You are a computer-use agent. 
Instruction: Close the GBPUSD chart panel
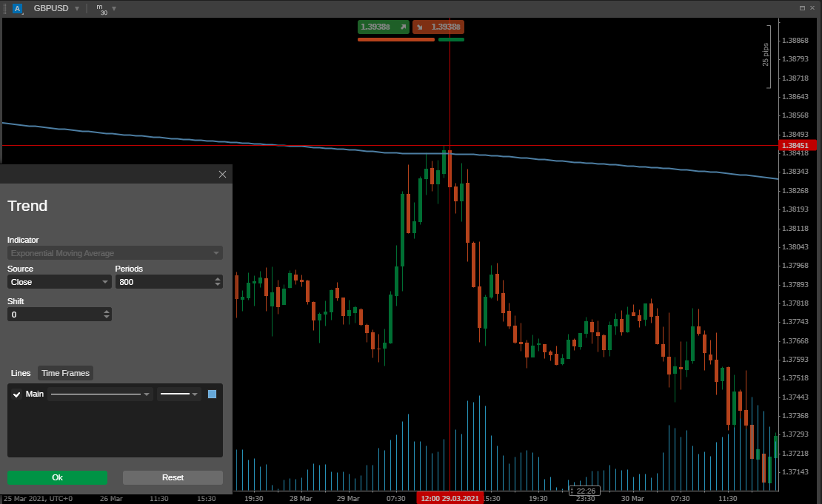click(812, 8)
